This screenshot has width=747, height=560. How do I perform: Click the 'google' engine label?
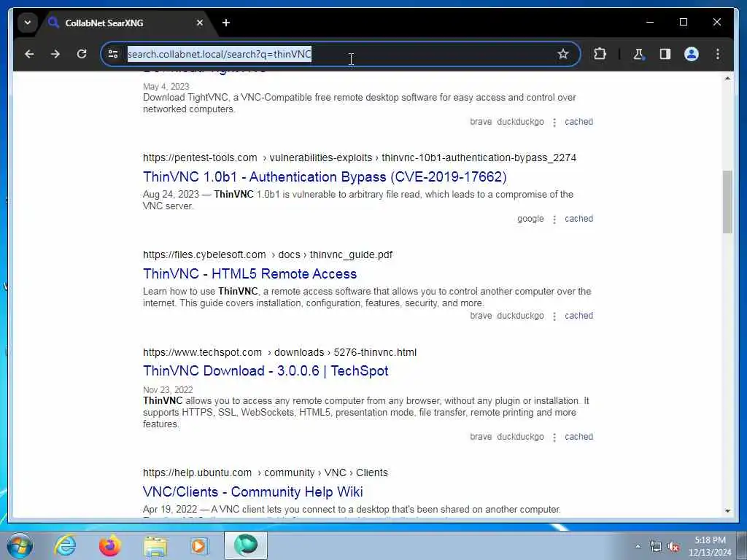click(x=530, y=219)
